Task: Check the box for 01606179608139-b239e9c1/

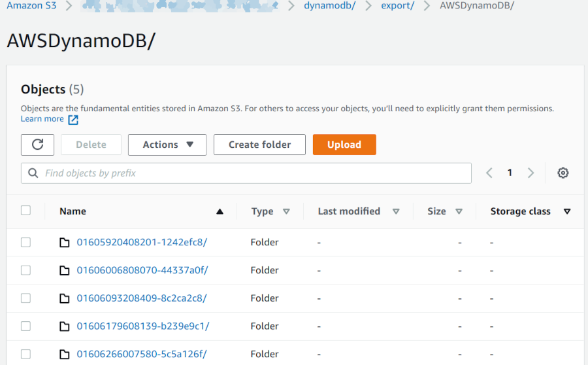Action: click(26, 326)
